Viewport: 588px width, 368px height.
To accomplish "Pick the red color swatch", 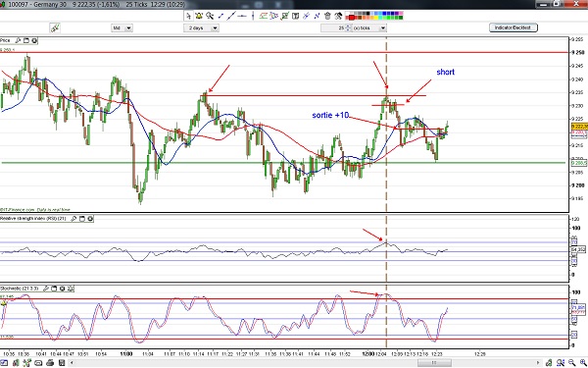I will pos(352,18).
